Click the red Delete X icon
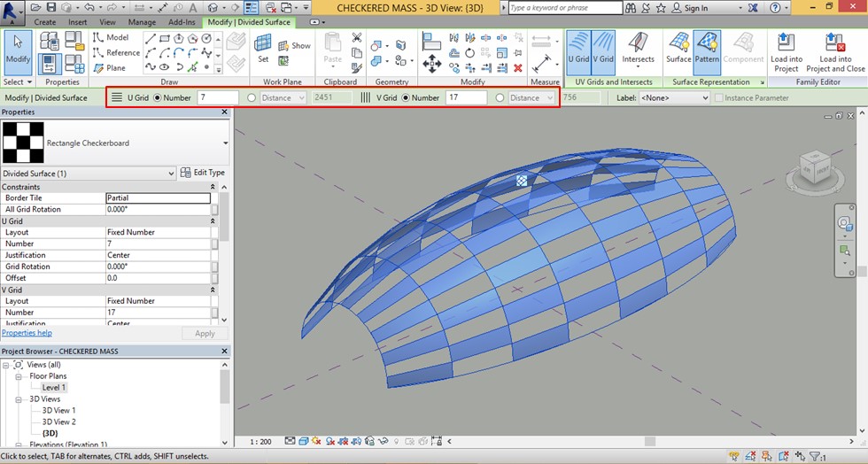 [x=518, y=68]
